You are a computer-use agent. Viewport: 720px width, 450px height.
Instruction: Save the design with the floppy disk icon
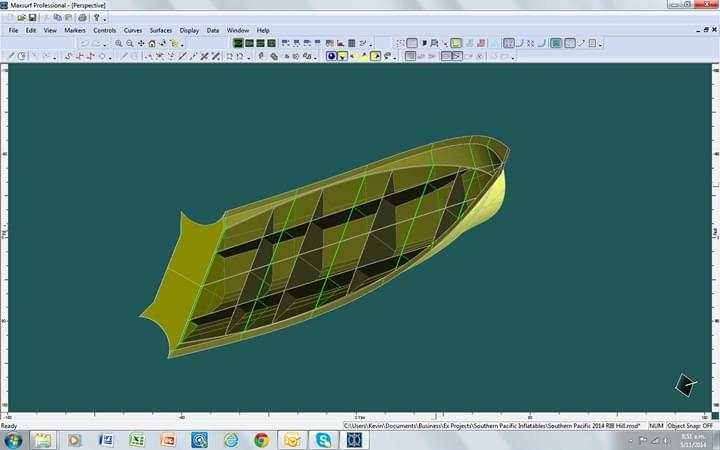point(32,17)
